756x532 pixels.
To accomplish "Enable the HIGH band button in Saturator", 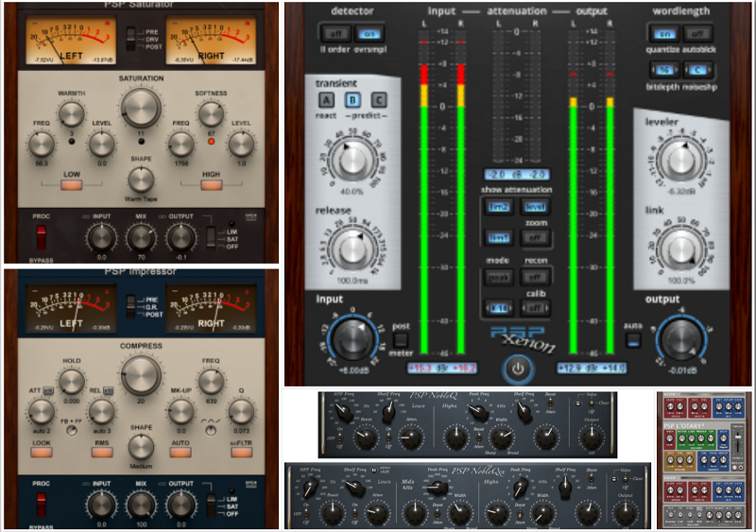I will (x=211, y=184).
